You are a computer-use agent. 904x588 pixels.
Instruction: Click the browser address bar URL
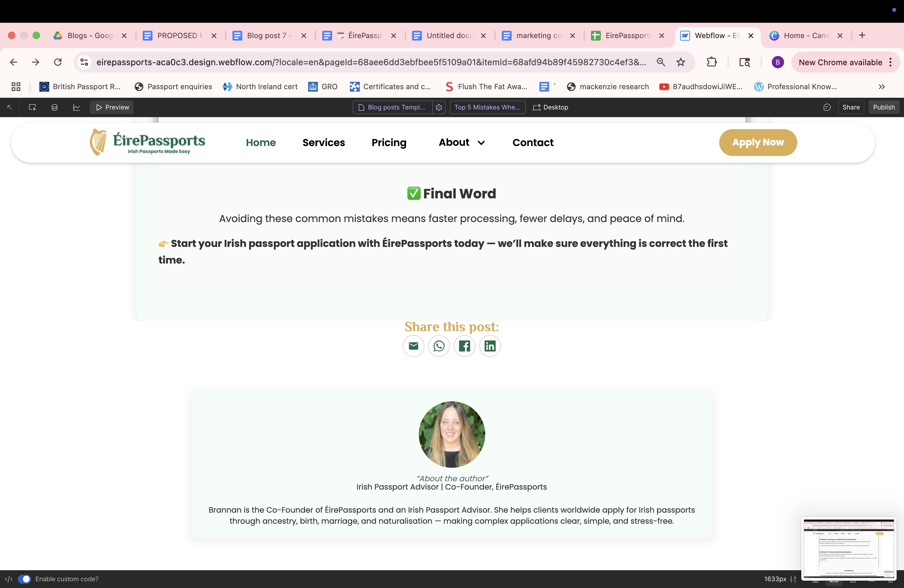point(371,62)
